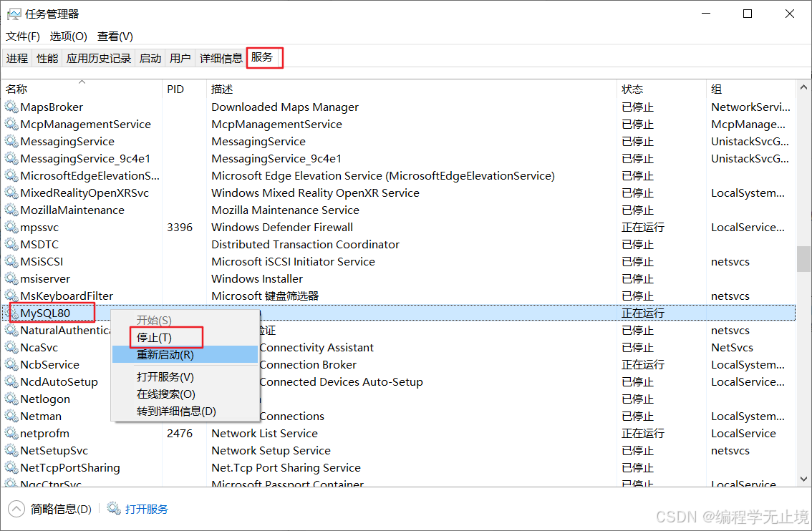Click the NcbService gear icon
Viewport: 812px width, 531px height.
click(x=11, y=364)
